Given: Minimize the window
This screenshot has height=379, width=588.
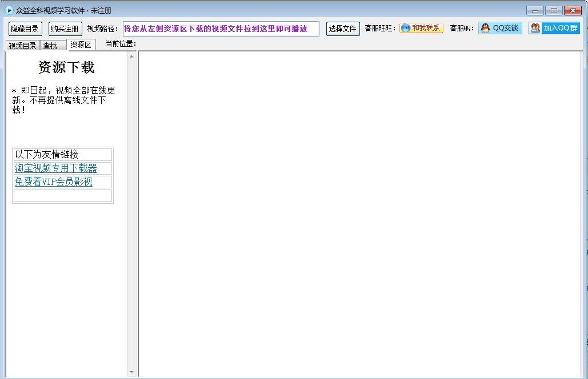Looking at the screenshot, I should pos(535,11).
